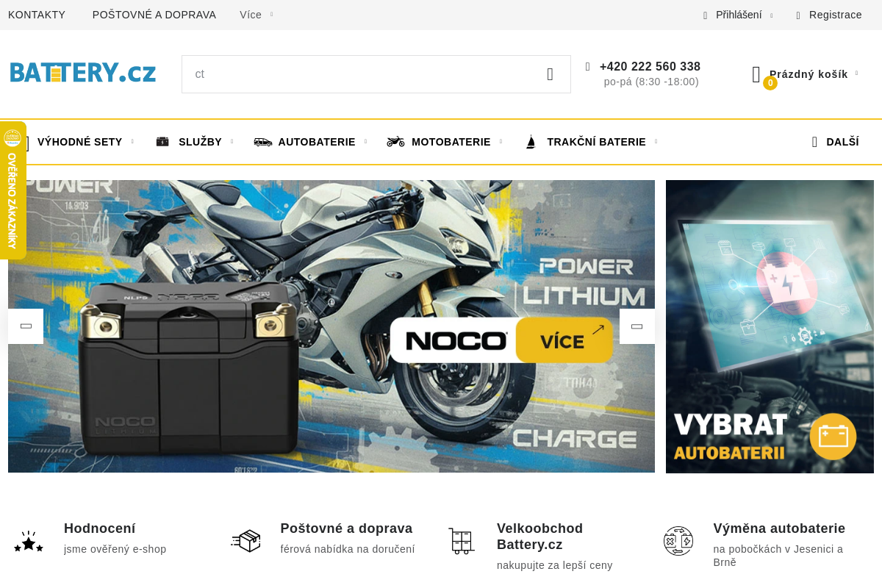Advance the carousel with the right arrow
This screenshot has width=882, height=588.
coord(637,326)
